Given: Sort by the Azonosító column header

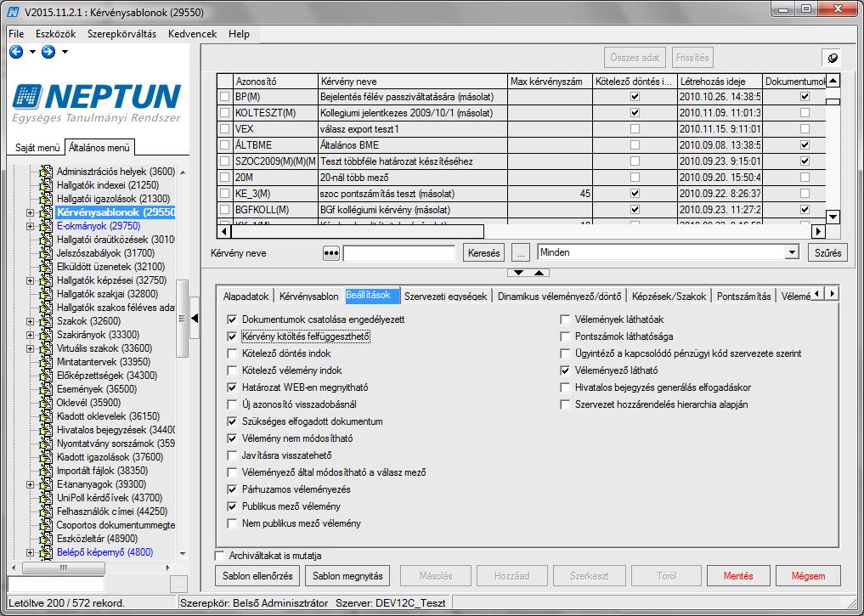Looking at the screenshot, I should pyautogui.click(x=275, y=82).
